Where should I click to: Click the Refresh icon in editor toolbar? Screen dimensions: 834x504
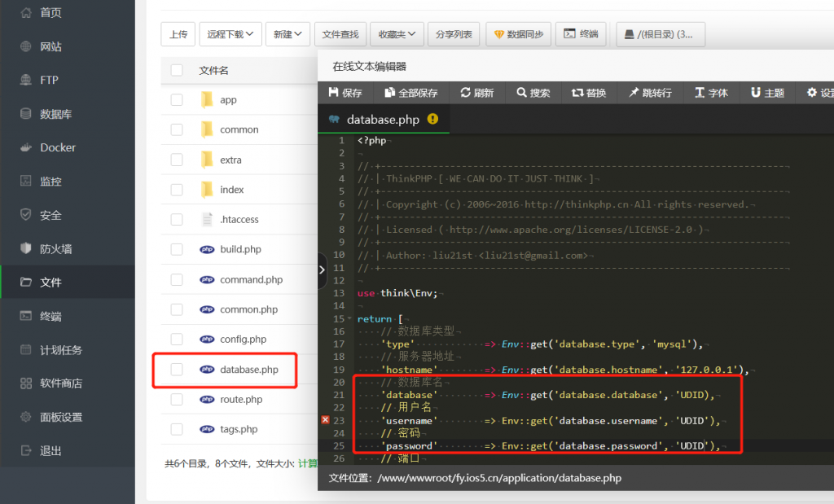[x=465, y=93]
